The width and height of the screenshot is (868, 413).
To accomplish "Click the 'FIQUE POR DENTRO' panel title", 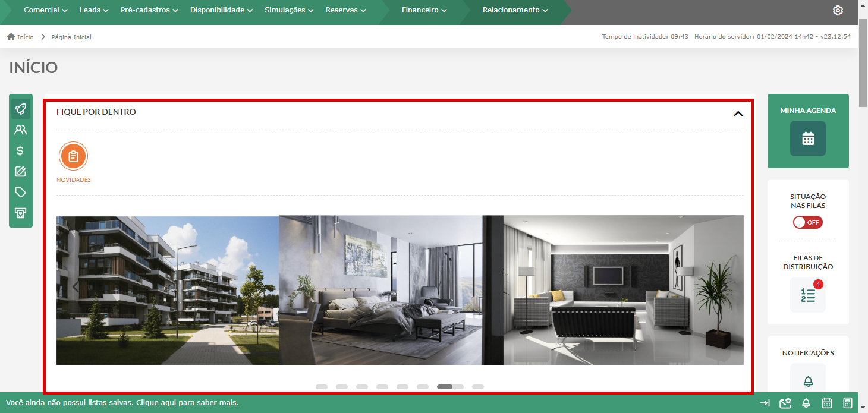I will pyautogui.click(x=96, y=112).
